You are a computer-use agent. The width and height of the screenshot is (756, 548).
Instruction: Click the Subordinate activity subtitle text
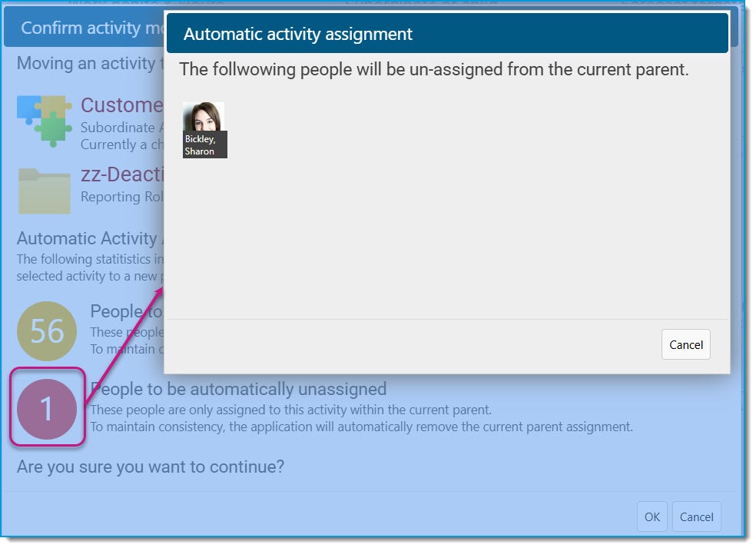(122, 128)
